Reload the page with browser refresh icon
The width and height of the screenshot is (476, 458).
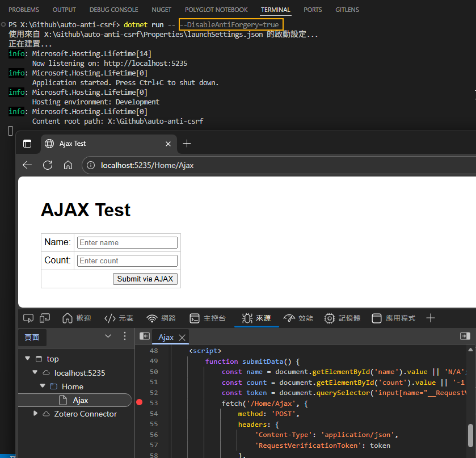48,165
